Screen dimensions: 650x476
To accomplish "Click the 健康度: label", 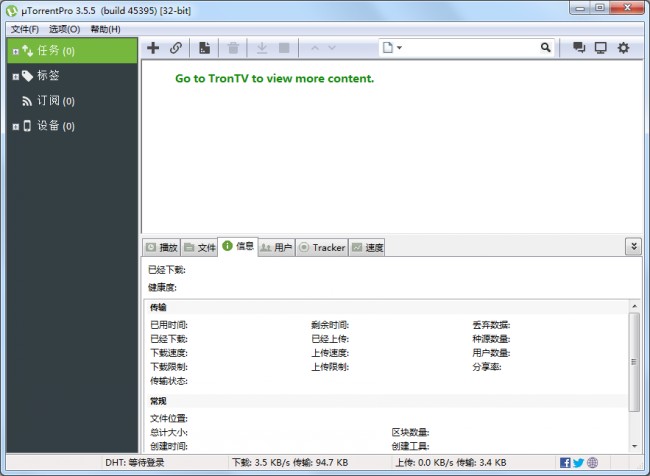I will 162,287.
